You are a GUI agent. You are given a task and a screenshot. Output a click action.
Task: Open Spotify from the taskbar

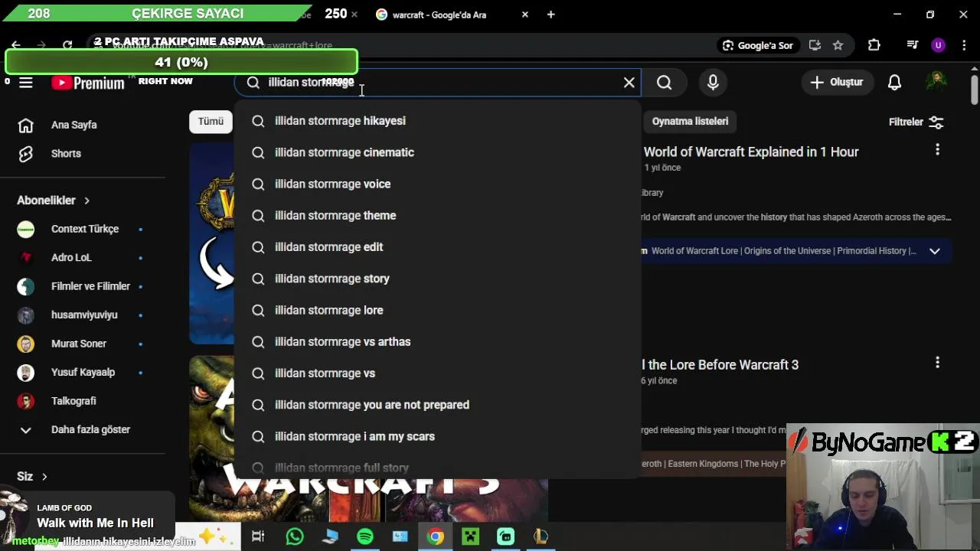(365, 536)
